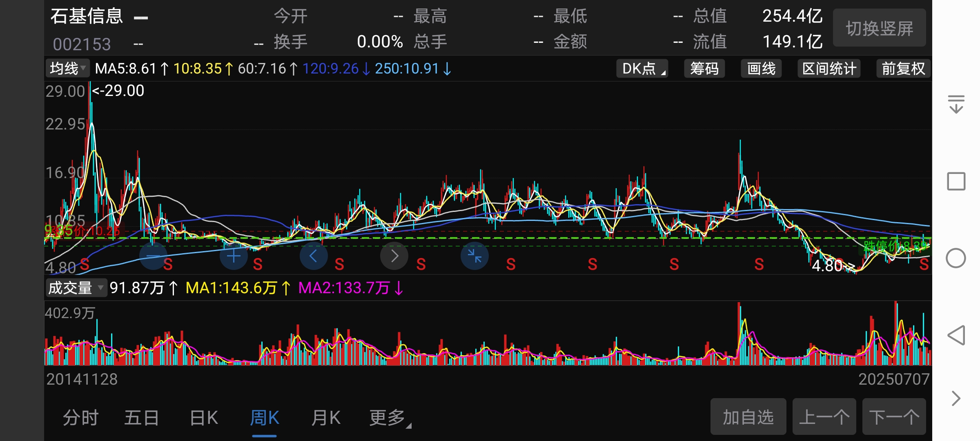Tap the yellow 10:8.35 average value

203,69
